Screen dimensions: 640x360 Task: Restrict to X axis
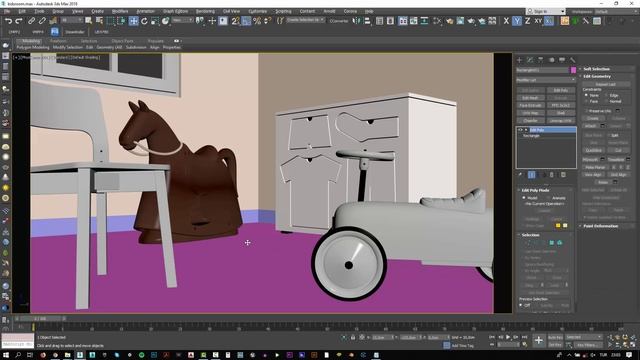506,21
